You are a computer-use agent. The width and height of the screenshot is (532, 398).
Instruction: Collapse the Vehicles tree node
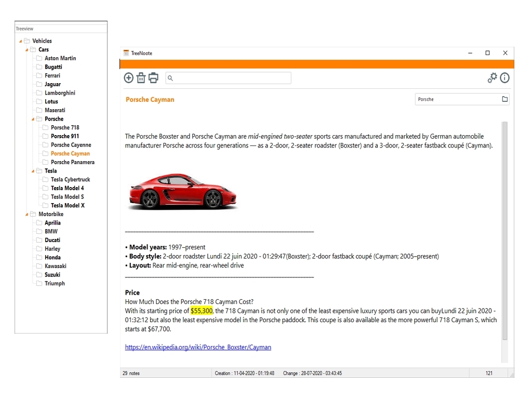point(21,41)
